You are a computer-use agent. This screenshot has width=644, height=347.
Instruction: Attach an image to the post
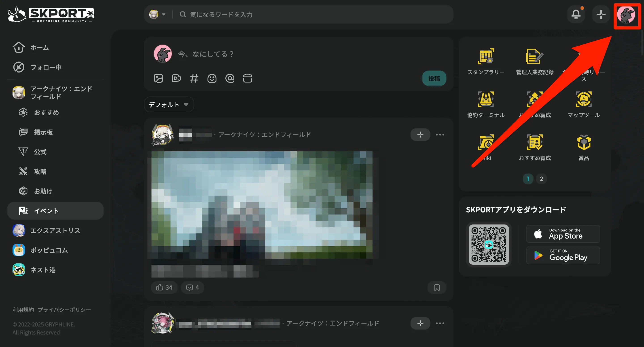[x=158, y=78]
